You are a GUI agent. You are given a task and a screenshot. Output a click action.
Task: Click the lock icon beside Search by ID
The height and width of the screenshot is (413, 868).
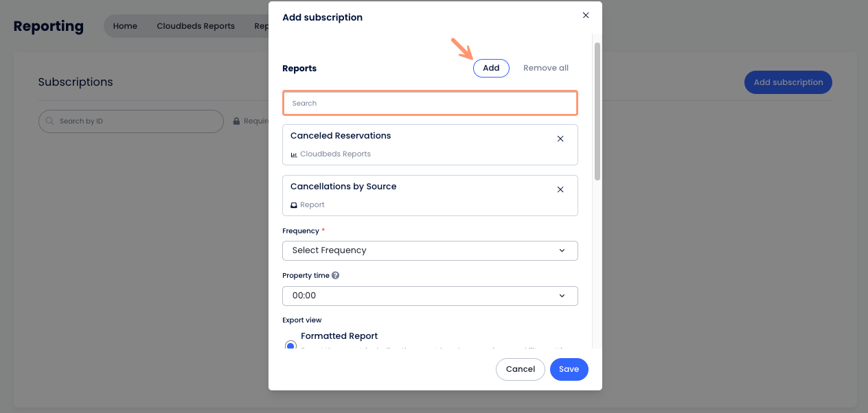pyautogui.click(x=237, y=121)
